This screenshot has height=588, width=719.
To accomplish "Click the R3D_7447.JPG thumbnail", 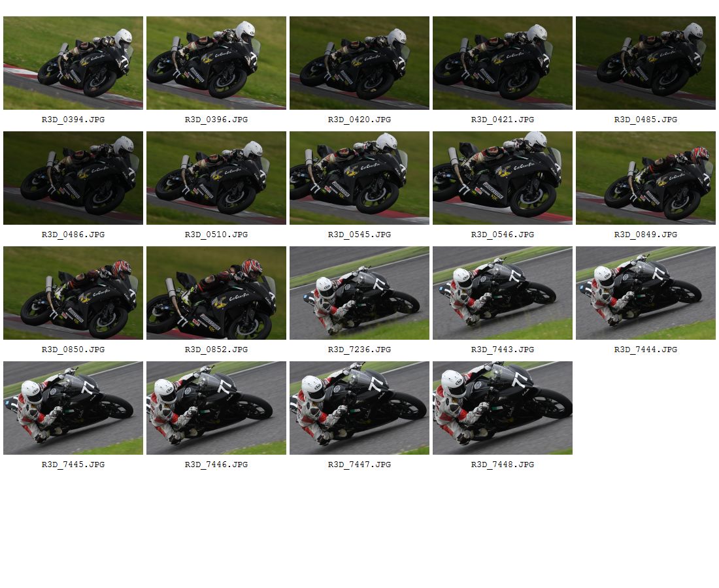I will pyautogui.click(x=359, y=408).
